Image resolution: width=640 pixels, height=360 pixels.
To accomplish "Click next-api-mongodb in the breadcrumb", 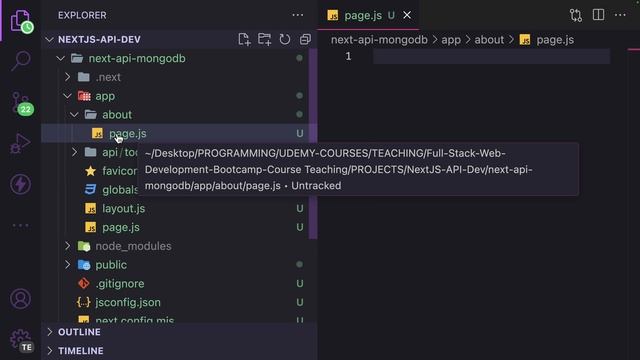I will click(379, 40).
